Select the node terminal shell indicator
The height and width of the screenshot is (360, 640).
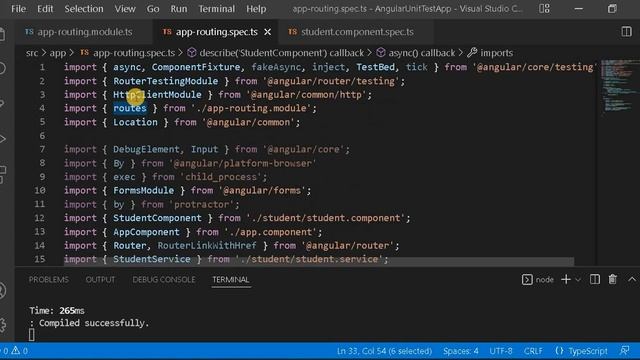click(538, 280)
